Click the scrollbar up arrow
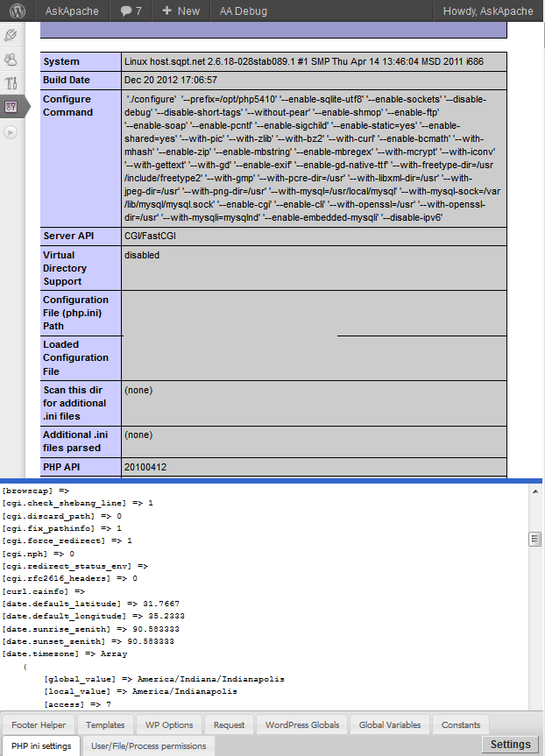The width and height of the screenshot is (545, 756). 534,491
